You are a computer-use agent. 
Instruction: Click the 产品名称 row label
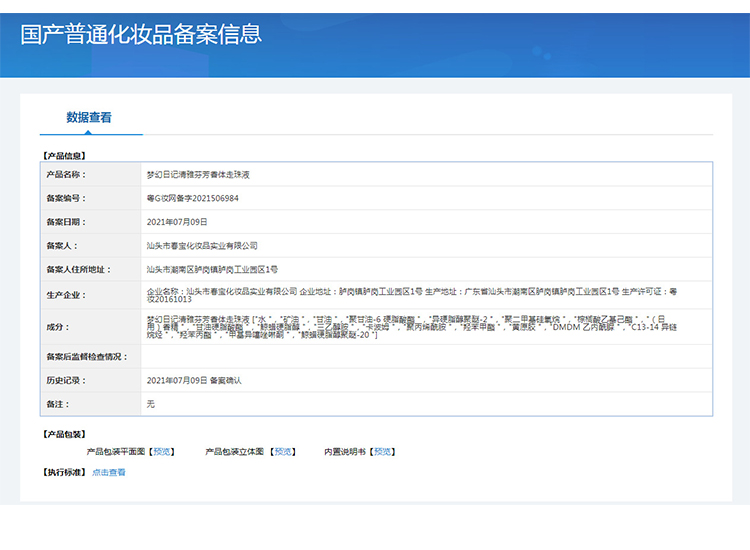(66, 174)
